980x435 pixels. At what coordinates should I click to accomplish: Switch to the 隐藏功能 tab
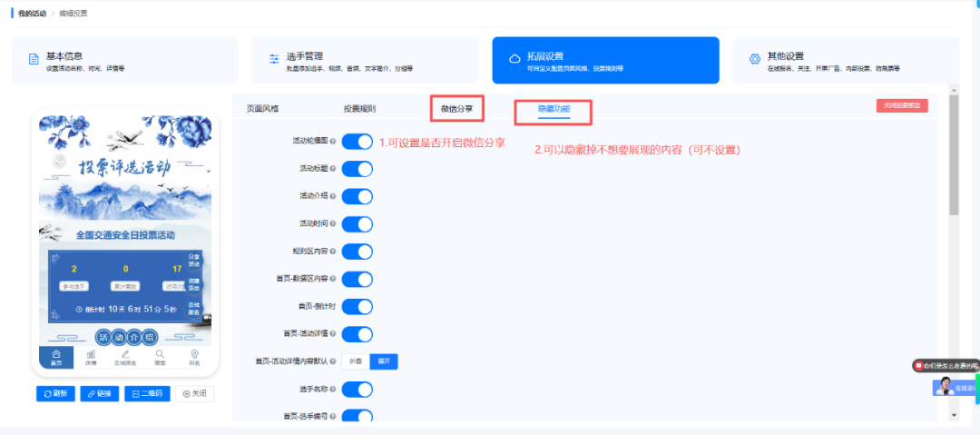(554, 108)
